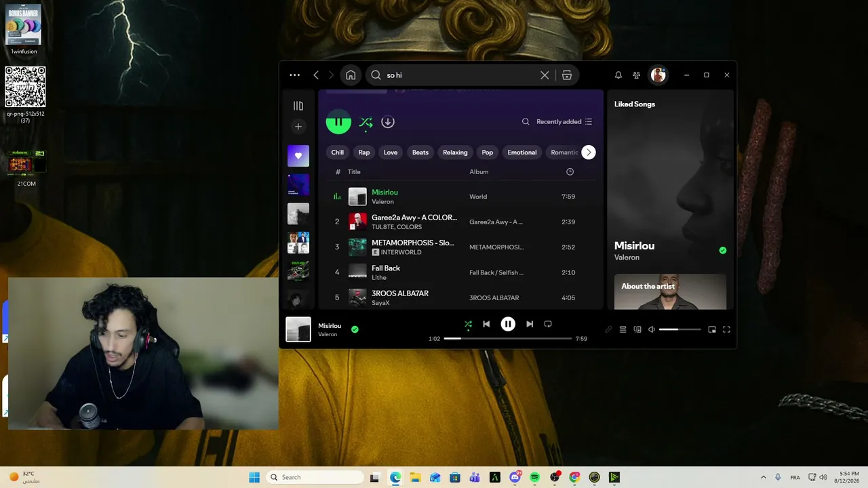Filter songs by Emotional

coord(522,152)
